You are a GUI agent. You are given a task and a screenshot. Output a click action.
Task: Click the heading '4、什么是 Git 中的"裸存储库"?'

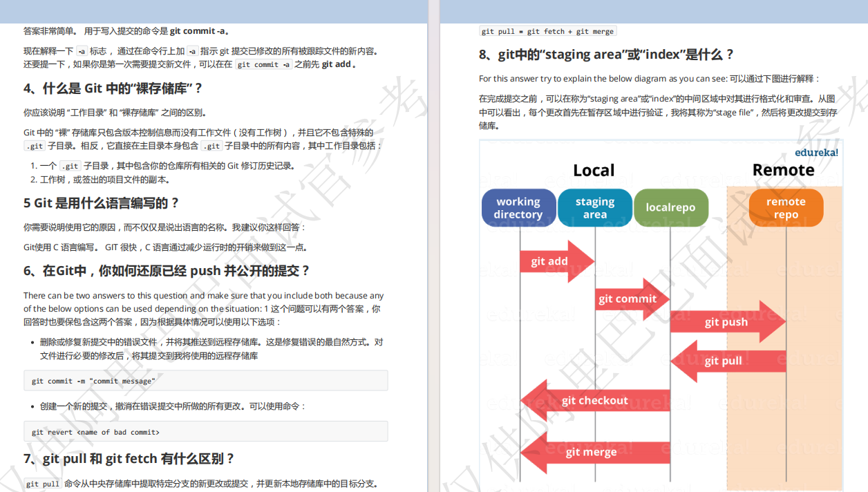(113, 88)
